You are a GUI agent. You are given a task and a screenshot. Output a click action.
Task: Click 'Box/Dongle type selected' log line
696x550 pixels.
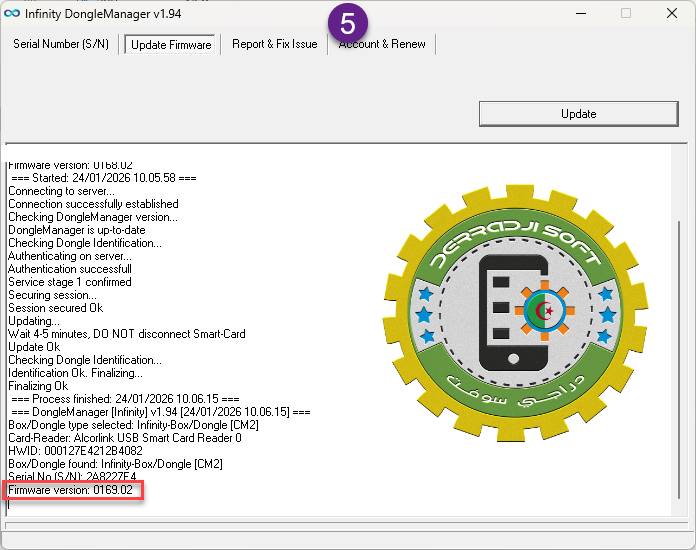pyautogui.click(x=133, y=425)
